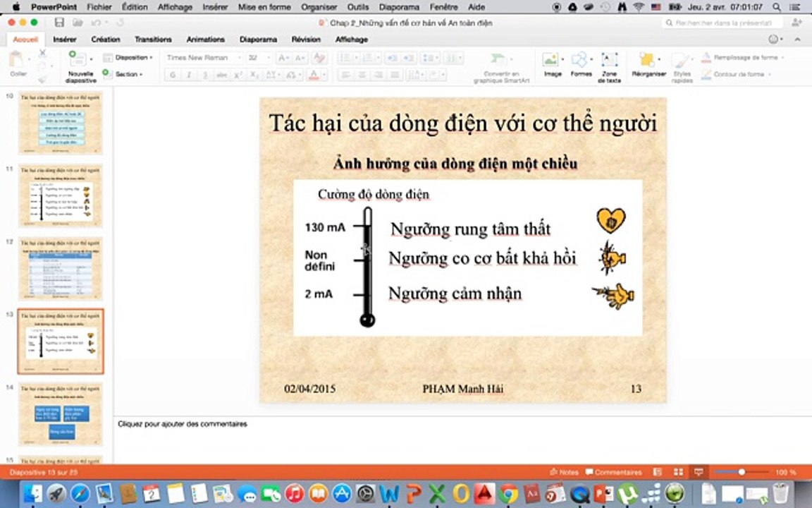The height and width of the screenshot is (508, 812).
Task: Click the Undo arrow icon
Action: 96,23
